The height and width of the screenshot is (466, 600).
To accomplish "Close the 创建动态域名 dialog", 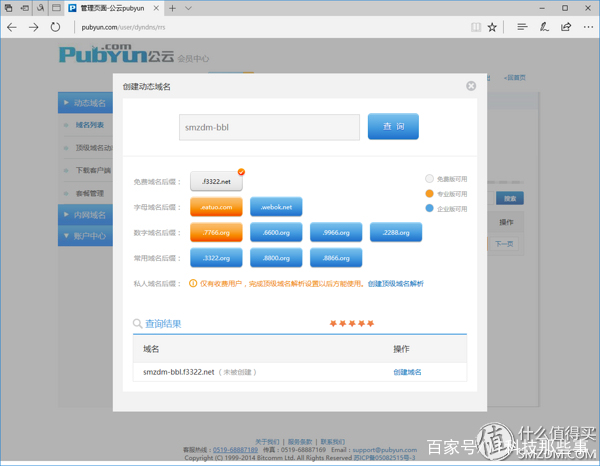I will point(471,86).
